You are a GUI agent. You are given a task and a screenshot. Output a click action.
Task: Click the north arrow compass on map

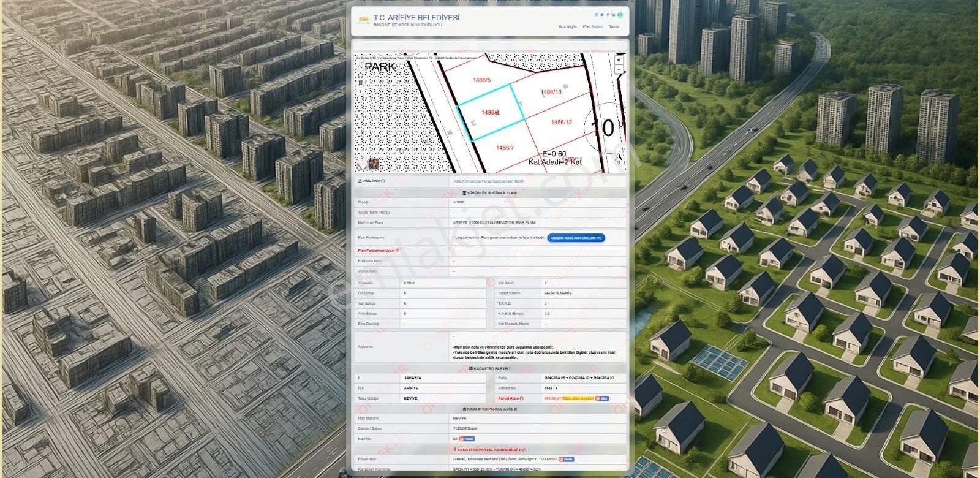619,159
